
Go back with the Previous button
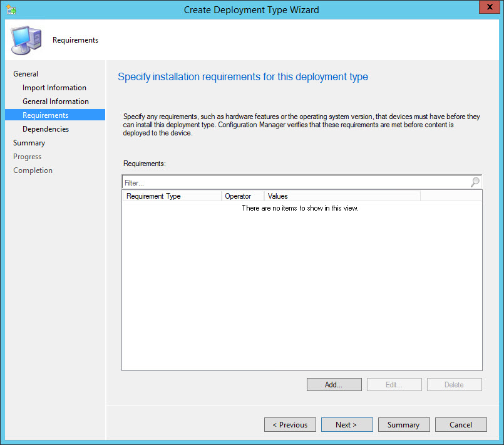click(290, 425)
